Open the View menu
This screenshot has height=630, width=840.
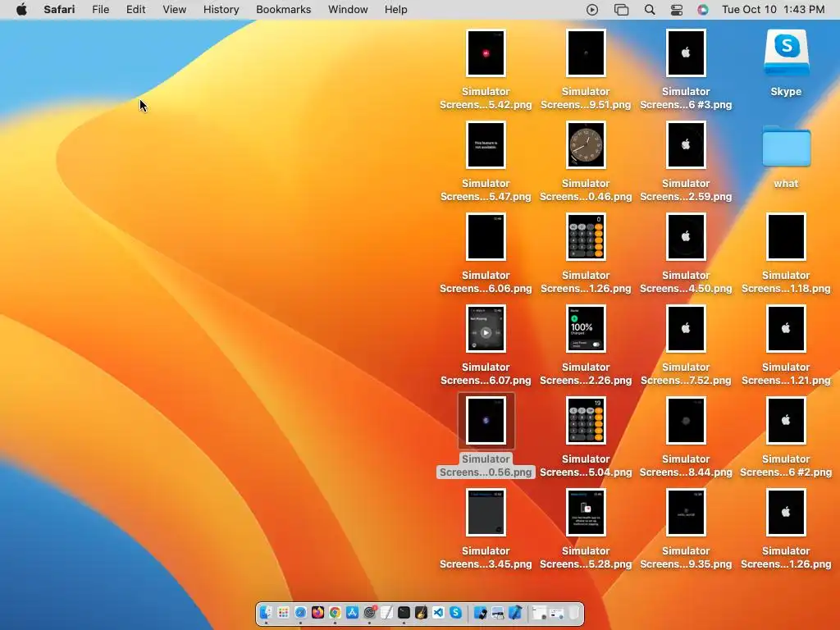pos(174,10)
